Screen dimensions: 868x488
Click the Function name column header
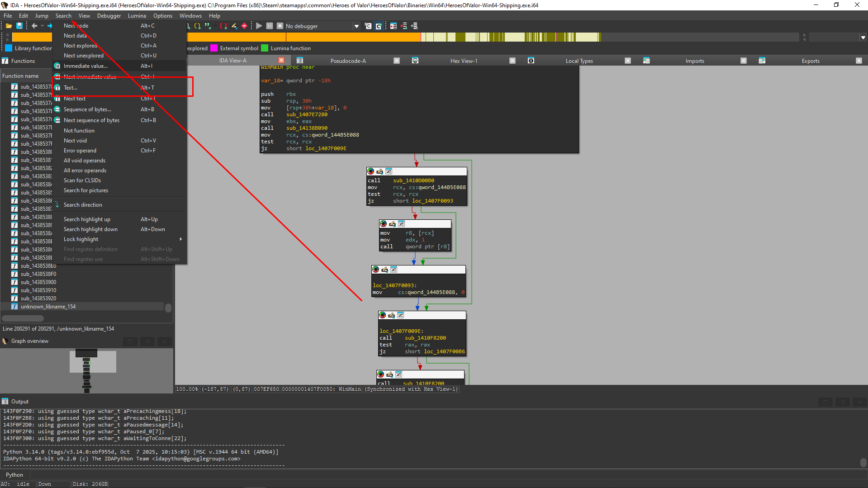[x=26, y=76]
